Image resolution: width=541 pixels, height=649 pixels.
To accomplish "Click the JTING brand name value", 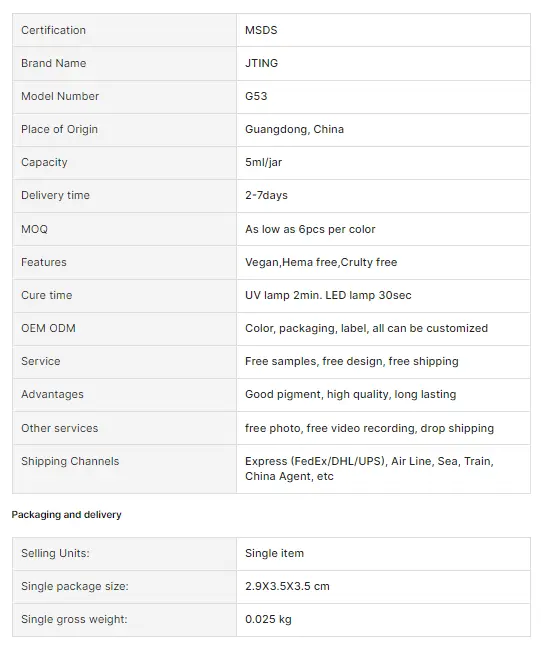I will tap(261, 63).
